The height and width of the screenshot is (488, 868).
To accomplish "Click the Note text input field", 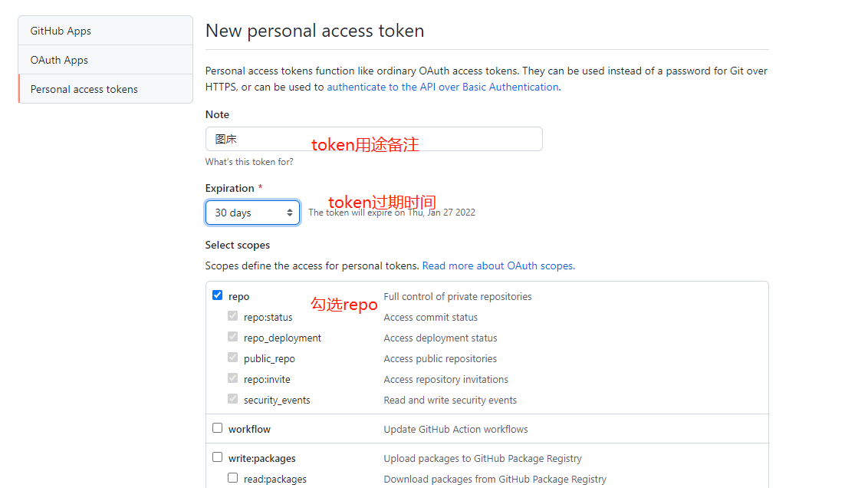I will pos(373,139).
